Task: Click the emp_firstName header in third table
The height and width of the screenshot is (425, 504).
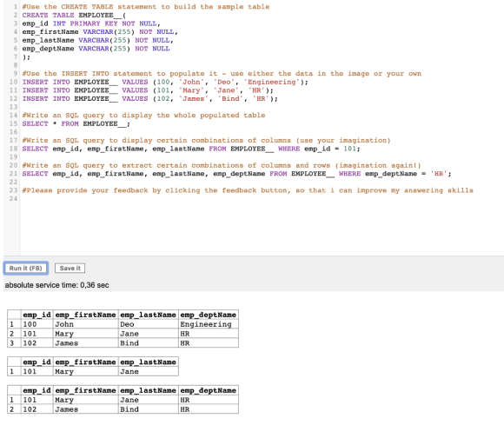Action: pos(86,390)
